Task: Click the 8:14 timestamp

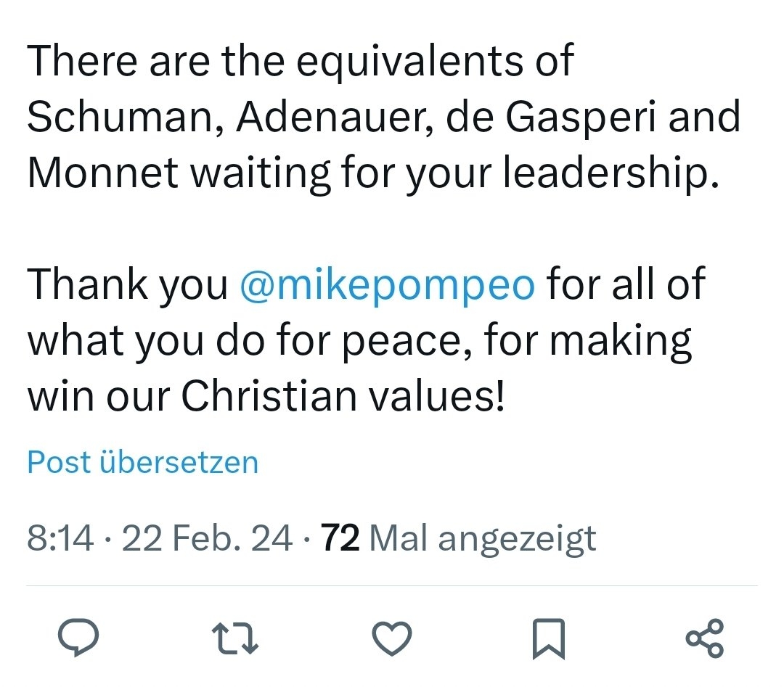Action: pyautogui.click(x=60, y=538)
